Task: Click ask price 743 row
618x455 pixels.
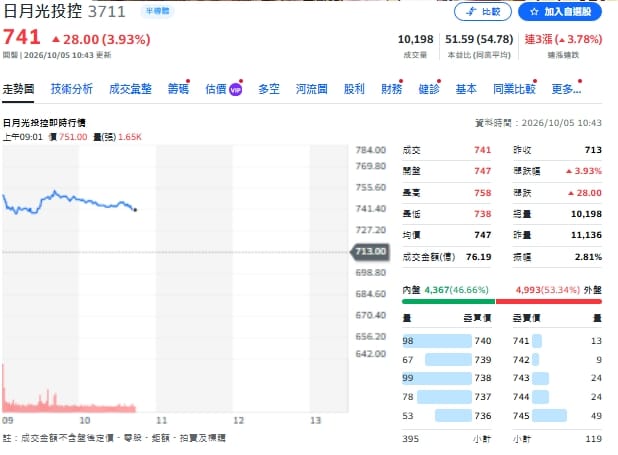Action: (x=557, y=378)
